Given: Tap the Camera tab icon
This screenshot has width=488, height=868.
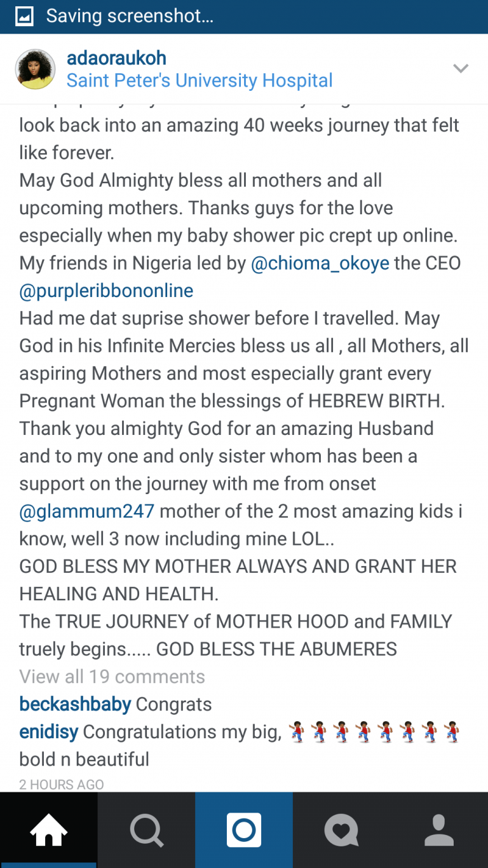Looking at the screenshot, I should click(244, 830).
